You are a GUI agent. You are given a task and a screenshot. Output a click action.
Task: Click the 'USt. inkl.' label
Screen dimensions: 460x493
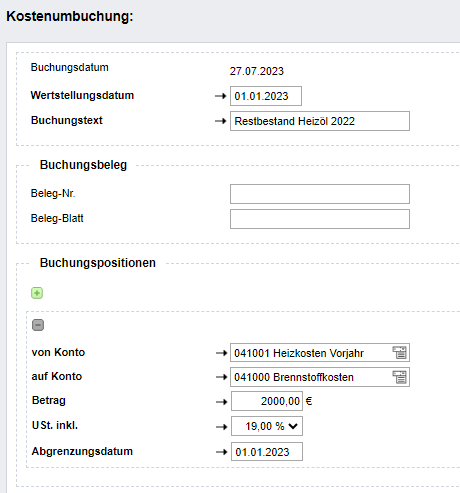pyautogui.click(x=55, y=425)
